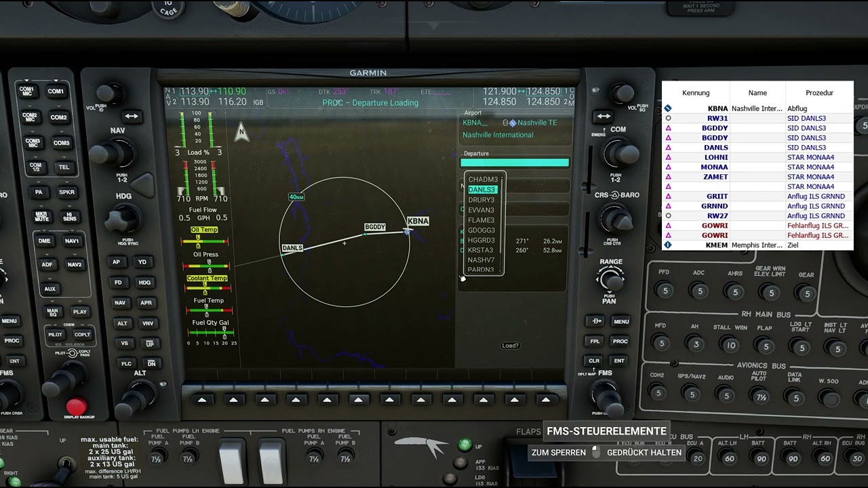The image size is (868, 488).
Task: Click the DANLS waypoint label on the map
Action: 292,248
